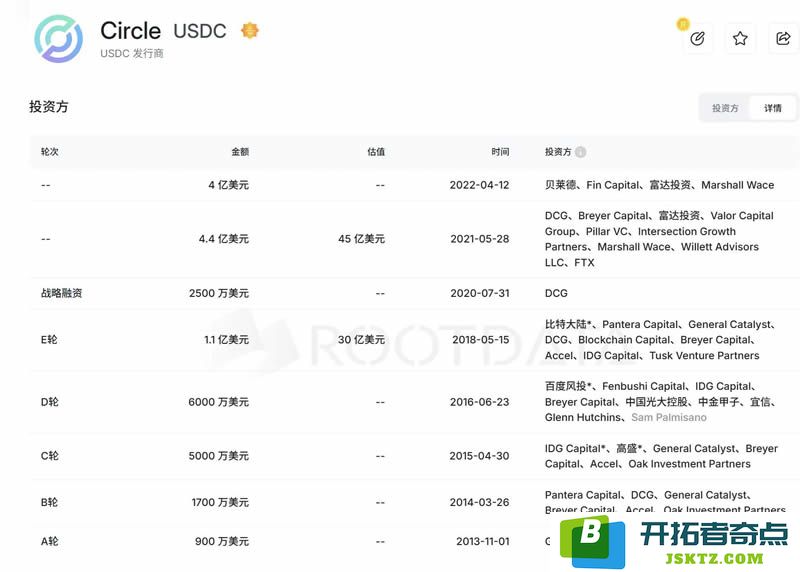
Task: Click the B轮 round cell
Action: point(49,503)
